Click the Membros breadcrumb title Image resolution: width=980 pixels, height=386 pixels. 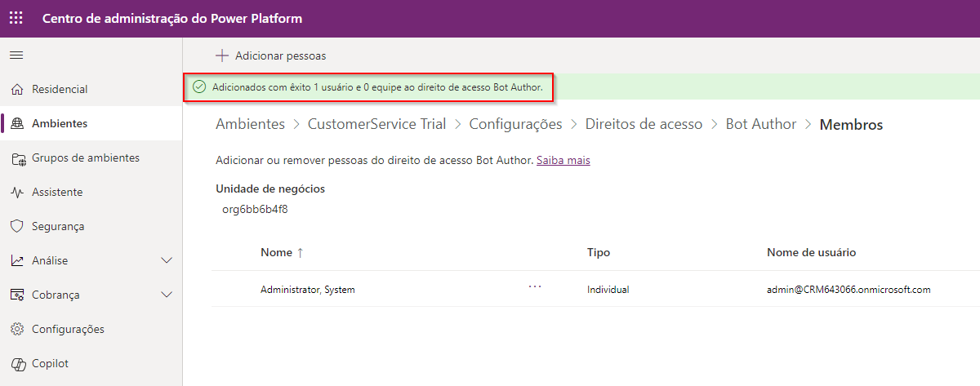point(852,125)
